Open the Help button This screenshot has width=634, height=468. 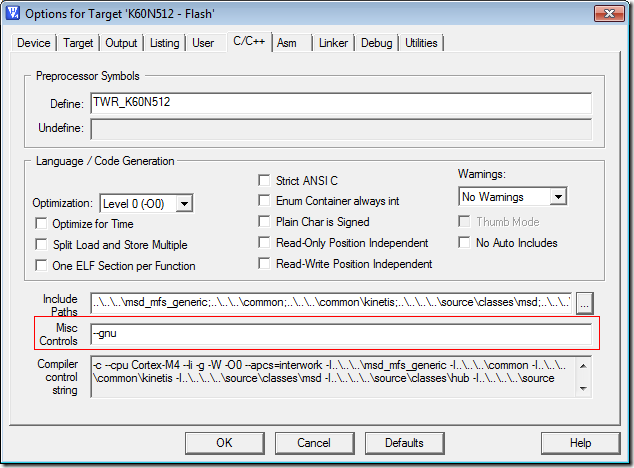[581, 443]
